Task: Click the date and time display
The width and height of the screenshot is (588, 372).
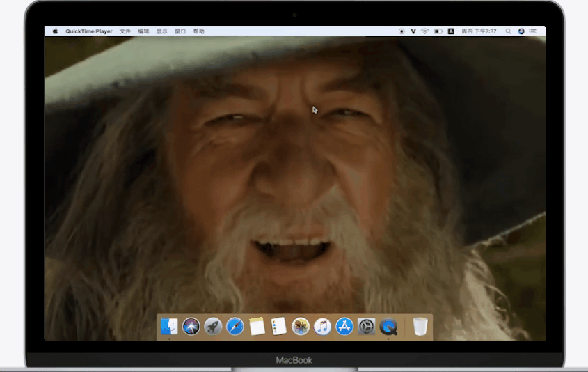Action: click(x=480, y=31)
